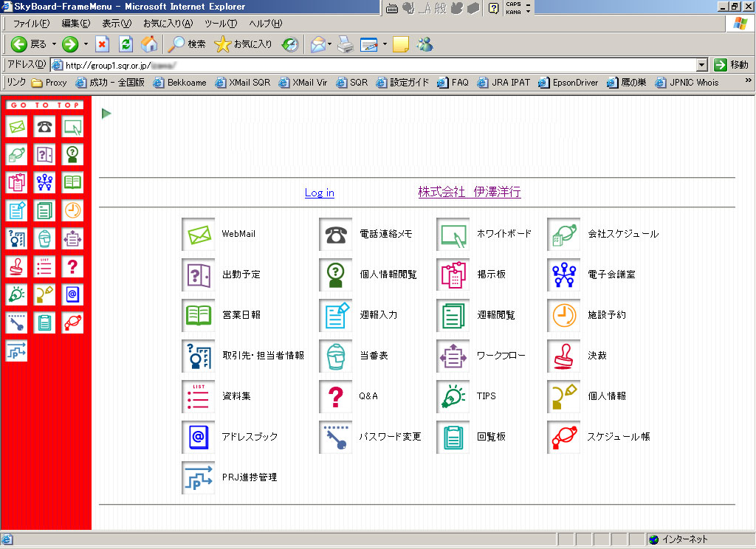Open 週報入力 note-with-pencil icon

(x=336, y=315)
